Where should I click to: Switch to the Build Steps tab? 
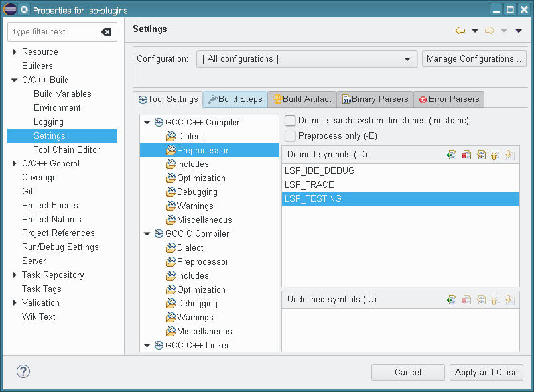point(235,99)
